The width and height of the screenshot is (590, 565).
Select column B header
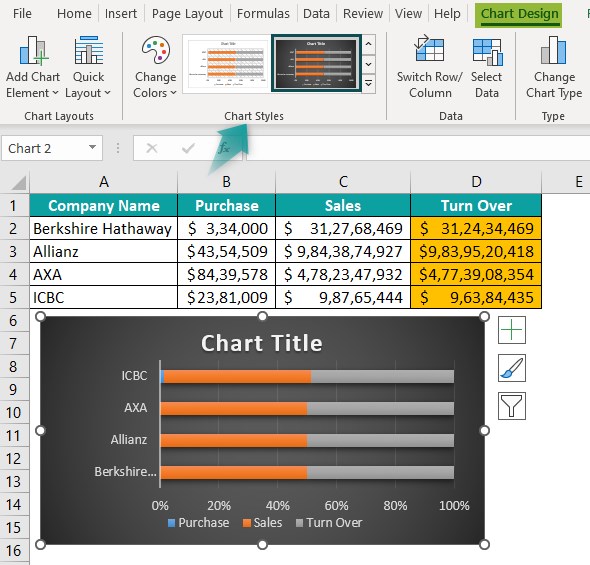coord(226,182)
